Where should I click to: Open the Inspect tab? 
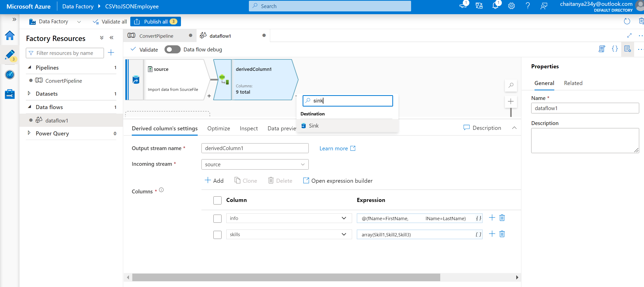[249, 128]
